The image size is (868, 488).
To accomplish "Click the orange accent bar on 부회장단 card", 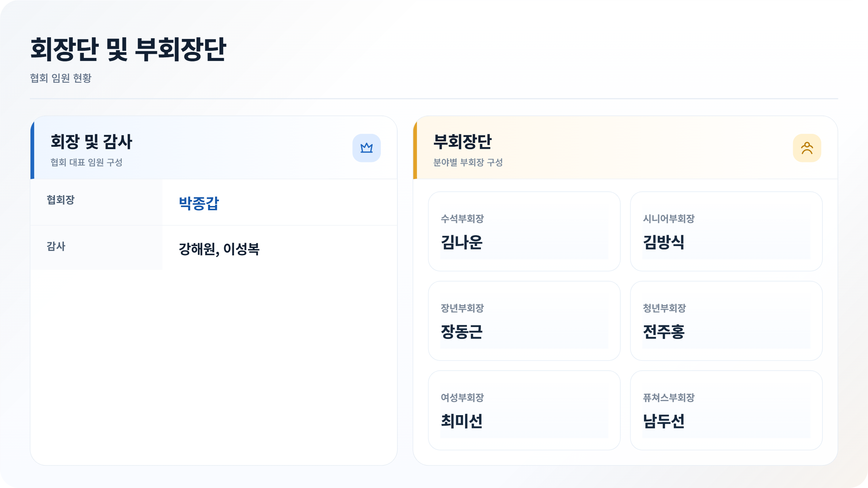I will click(415, 149).
